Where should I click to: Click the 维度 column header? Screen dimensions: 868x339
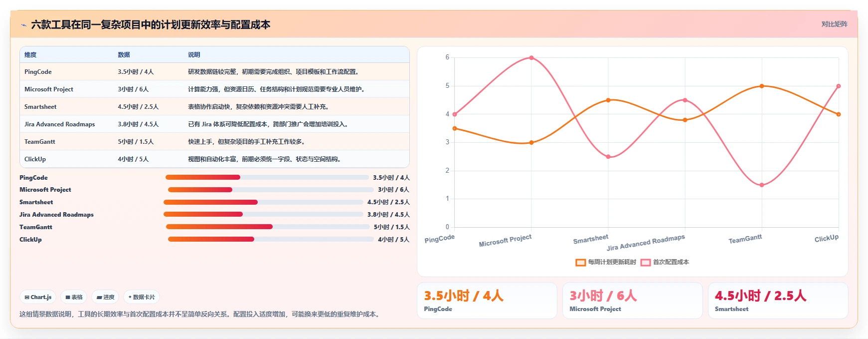[30, 55]
